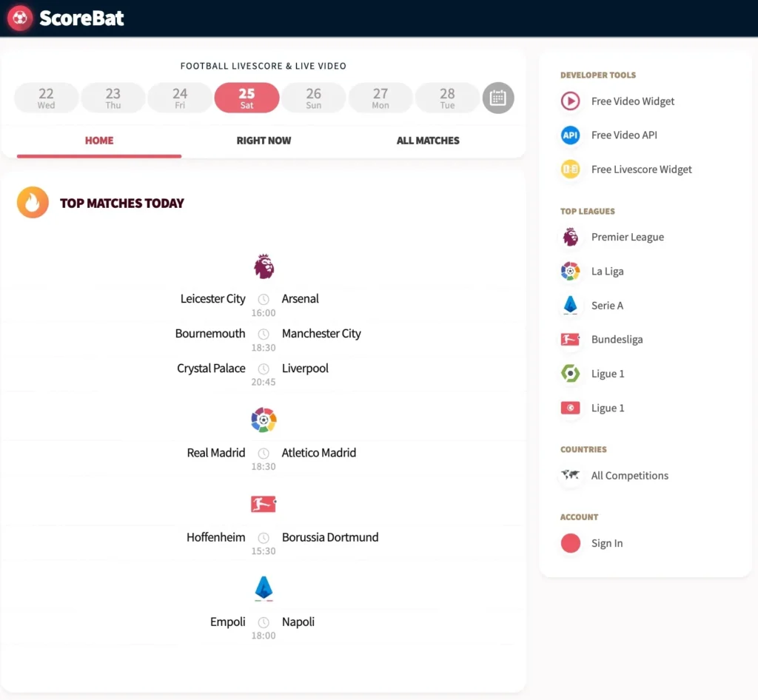Click the Borussia Dortmund team name
This screenshot has width=758, height=700.
(329, 537)
